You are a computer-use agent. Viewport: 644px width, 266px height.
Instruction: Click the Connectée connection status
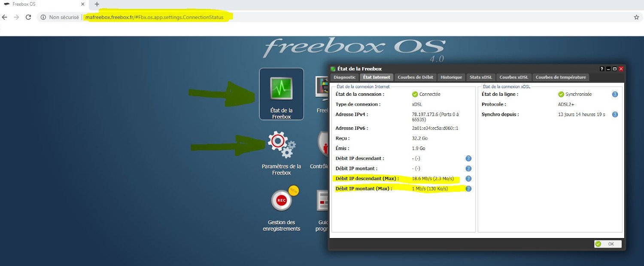coord(430,94)
